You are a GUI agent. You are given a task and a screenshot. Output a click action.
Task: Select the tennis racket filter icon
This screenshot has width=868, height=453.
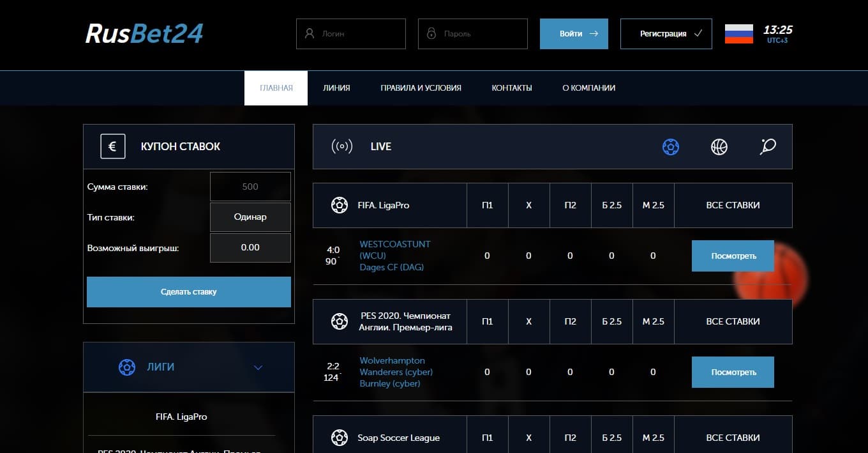(768, 147)
